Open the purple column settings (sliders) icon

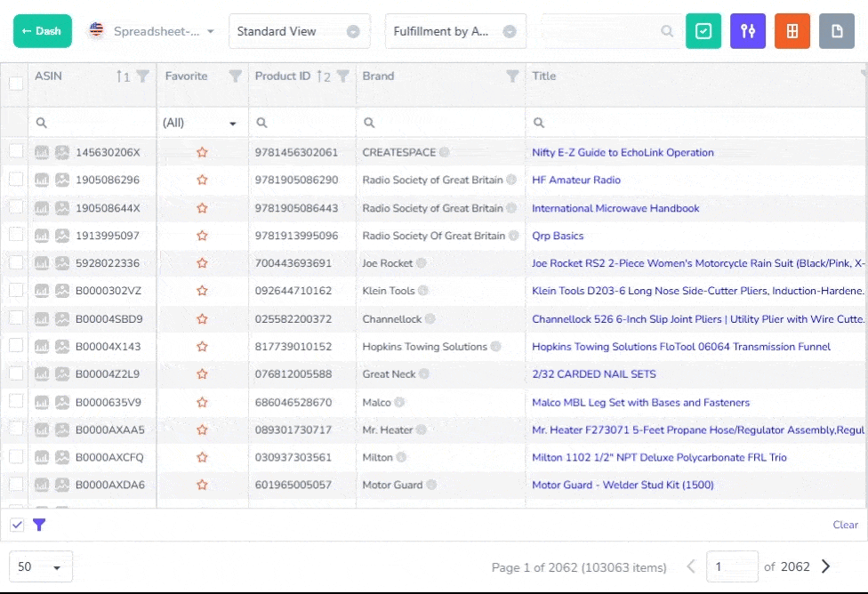pos(747,29)
